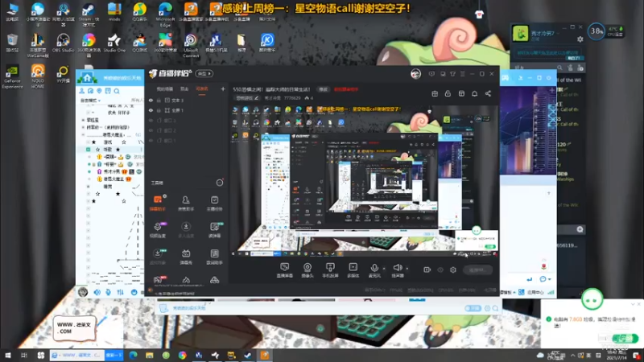The width and height of the screenshot is (644, 362).
Task: Click the 修改 button next to stream title
Action: (x=324, y=89)
